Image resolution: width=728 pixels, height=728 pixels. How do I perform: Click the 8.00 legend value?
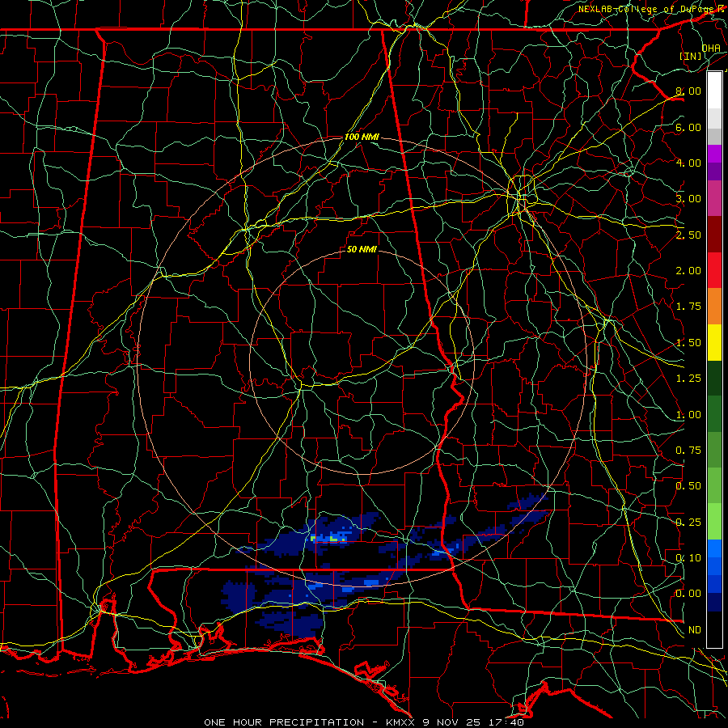(688, 91)
